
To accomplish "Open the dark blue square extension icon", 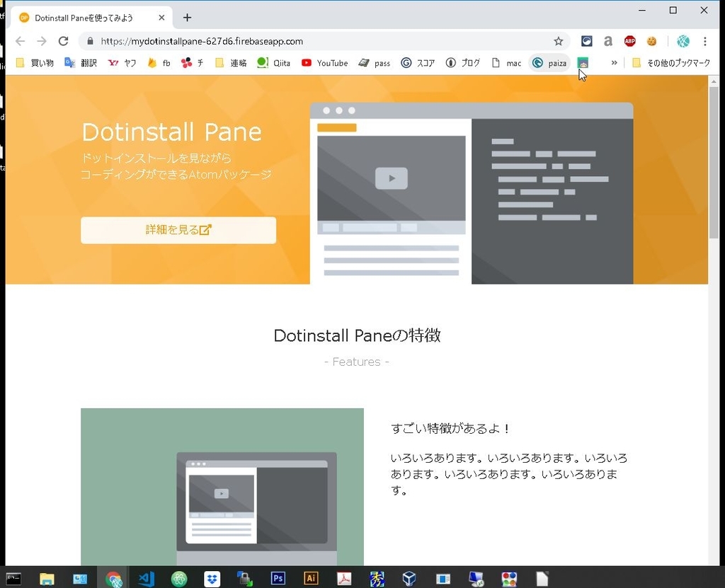I will (587, 41).
